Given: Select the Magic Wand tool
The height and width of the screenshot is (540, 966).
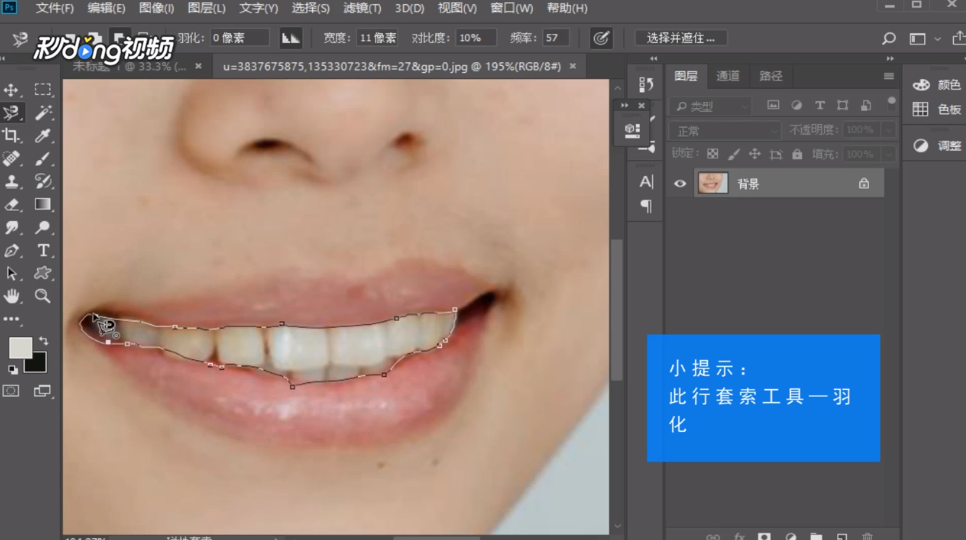Looking at the screenshot, I should (43, 113).
